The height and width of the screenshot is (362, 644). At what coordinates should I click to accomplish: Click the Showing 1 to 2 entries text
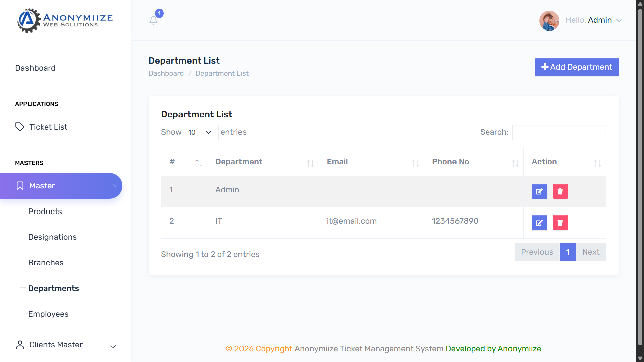coord(210,254)
